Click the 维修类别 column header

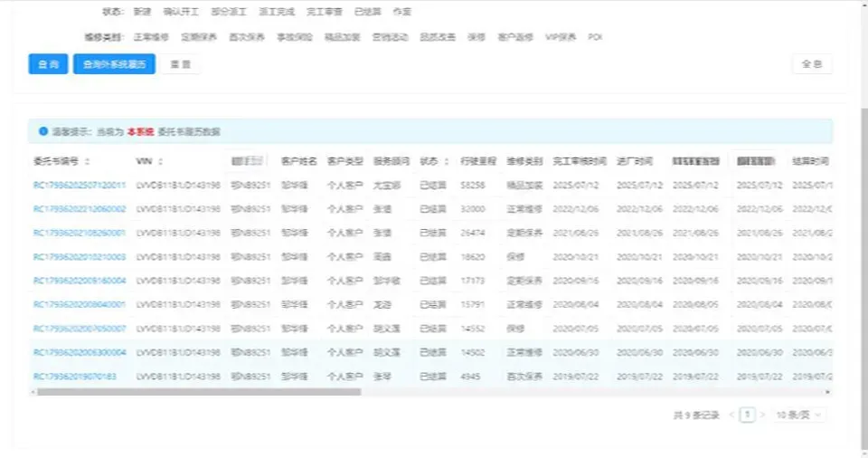(x=524, y=161)
